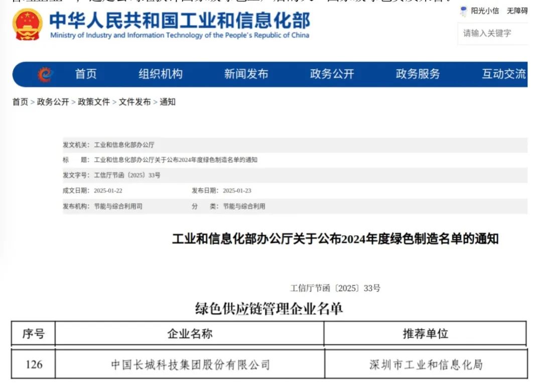Click the bold article heading about 2024年度绿色制造名单

tap(335, 239)
